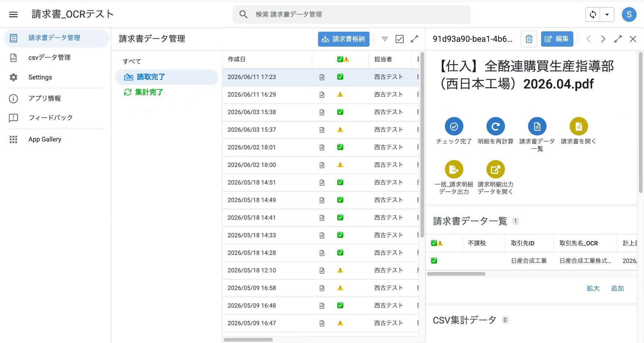Click green check in 日産合成工業 row
This screenshot has width=644, height=343.
pyautogui.click(x=434, y=261)
